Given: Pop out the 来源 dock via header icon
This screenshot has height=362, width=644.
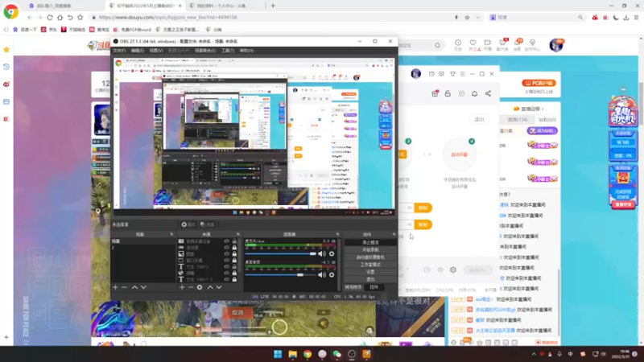Looking at the screenshot, I should pos(237,234).
